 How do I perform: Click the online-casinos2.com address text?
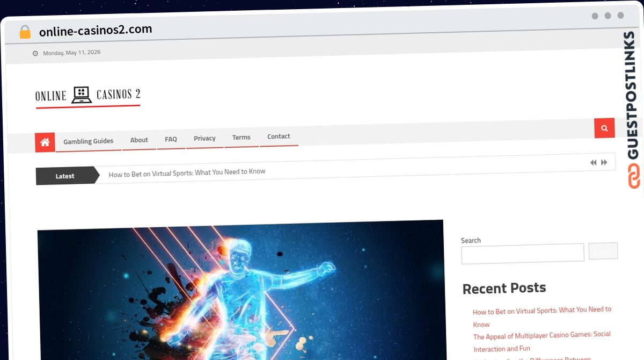click(96, 30)
